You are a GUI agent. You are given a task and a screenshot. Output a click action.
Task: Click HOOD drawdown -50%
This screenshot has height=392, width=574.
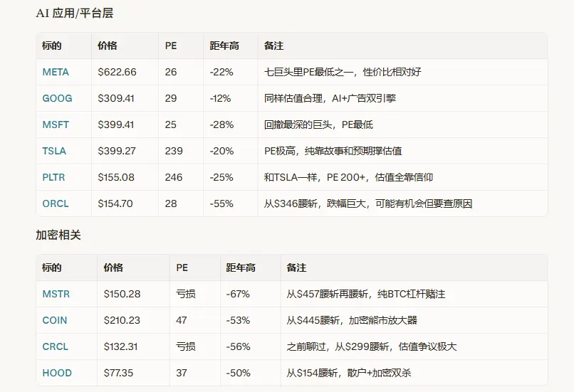(238, 373)
